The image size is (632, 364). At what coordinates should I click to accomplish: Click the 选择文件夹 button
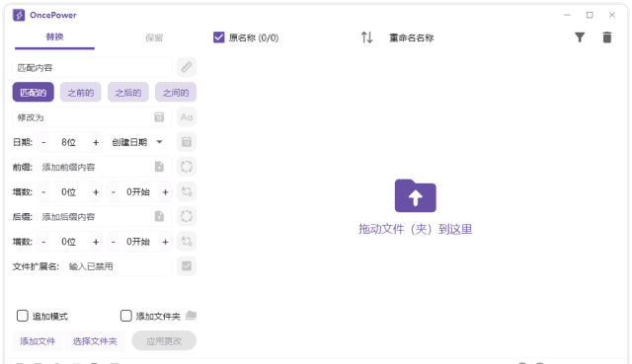95,341
